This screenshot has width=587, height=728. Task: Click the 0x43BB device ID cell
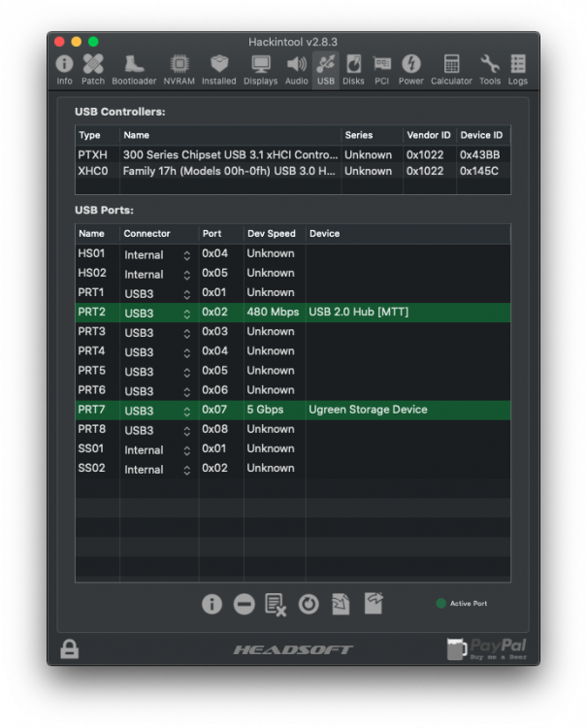480,154
